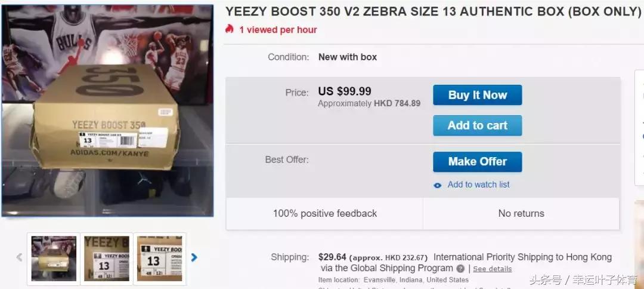Open Global Shipping Program help icon
The image size is (644, 289).
click(460, 269)
